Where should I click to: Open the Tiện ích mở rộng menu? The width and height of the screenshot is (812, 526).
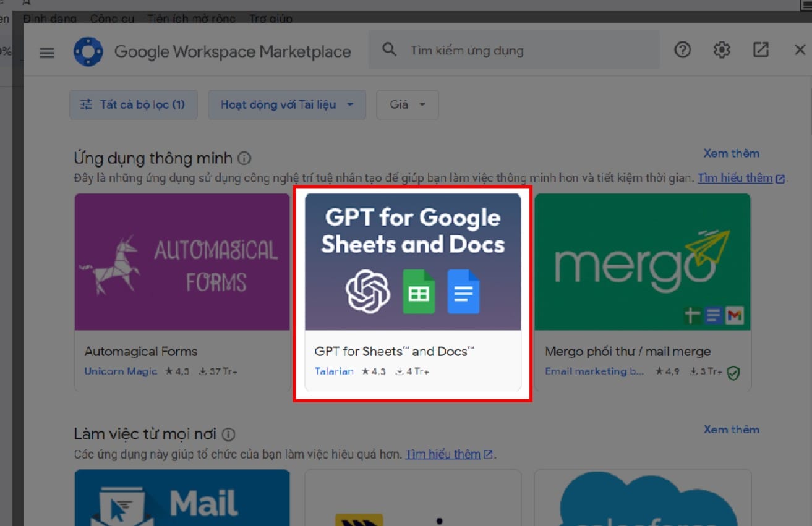[x=191, y=19]
